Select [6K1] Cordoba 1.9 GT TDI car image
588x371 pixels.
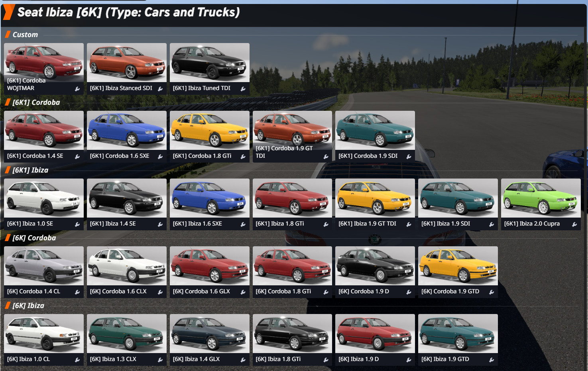293,130
